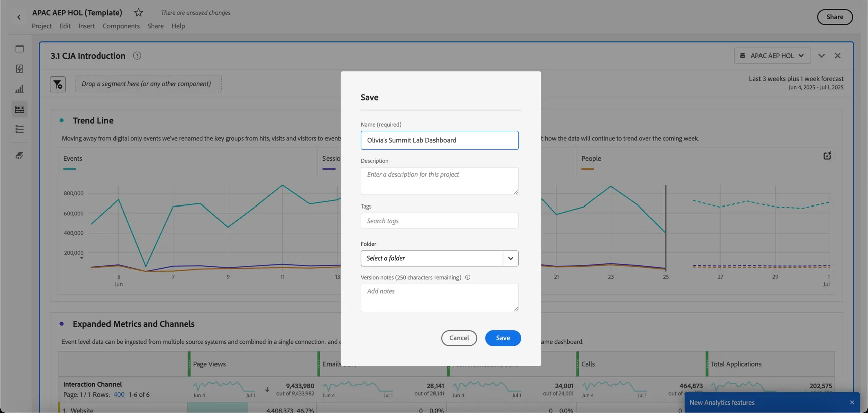Open the data dictionary icon in left rail
This screenshot has height=413, width=868.
coord(20,155)
